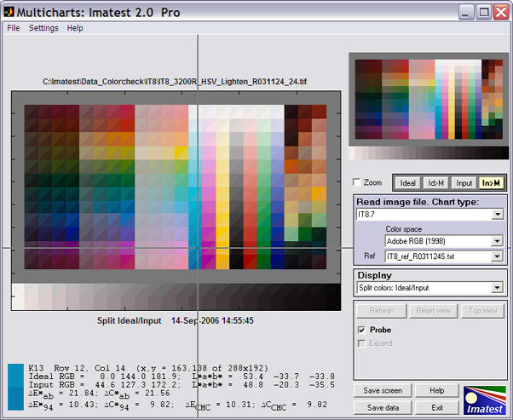Select the Input view toggle

pyautogui.click(x=464, y=183)
